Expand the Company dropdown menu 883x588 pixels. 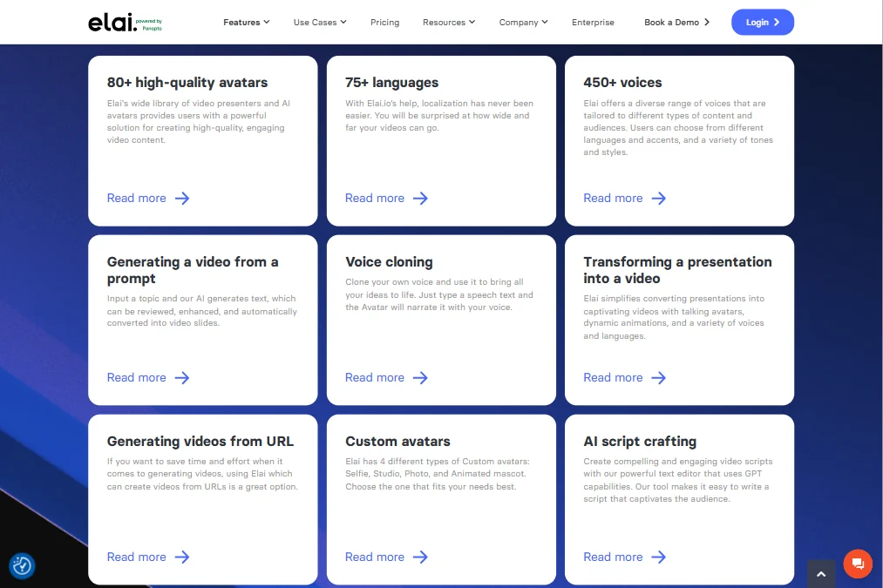tap(523, 22)
